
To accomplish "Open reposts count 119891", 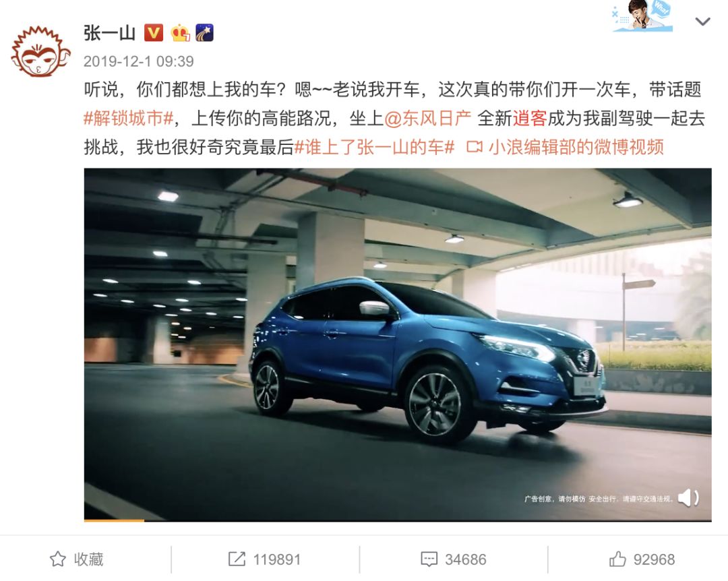I will tap(277, 559).
